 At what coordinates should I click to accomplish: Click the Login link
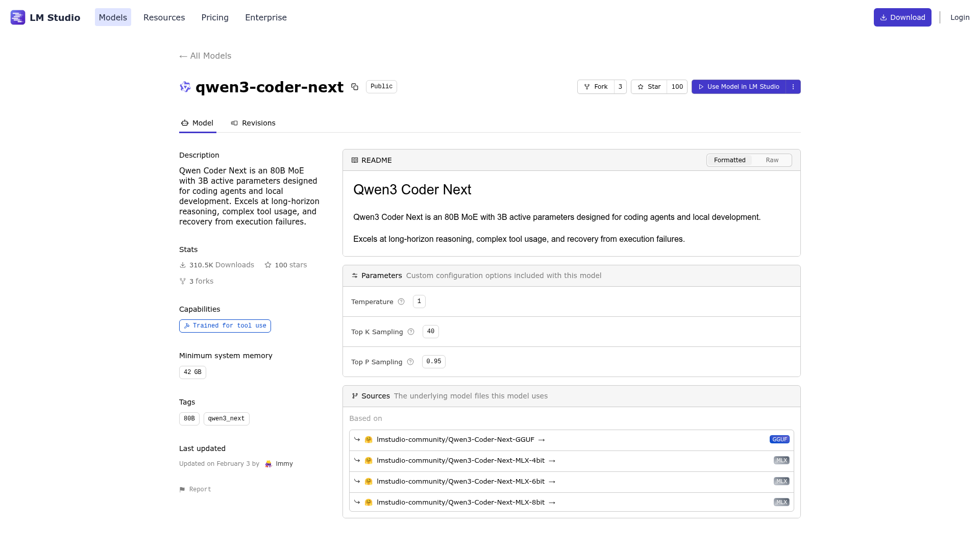[960, 17]
